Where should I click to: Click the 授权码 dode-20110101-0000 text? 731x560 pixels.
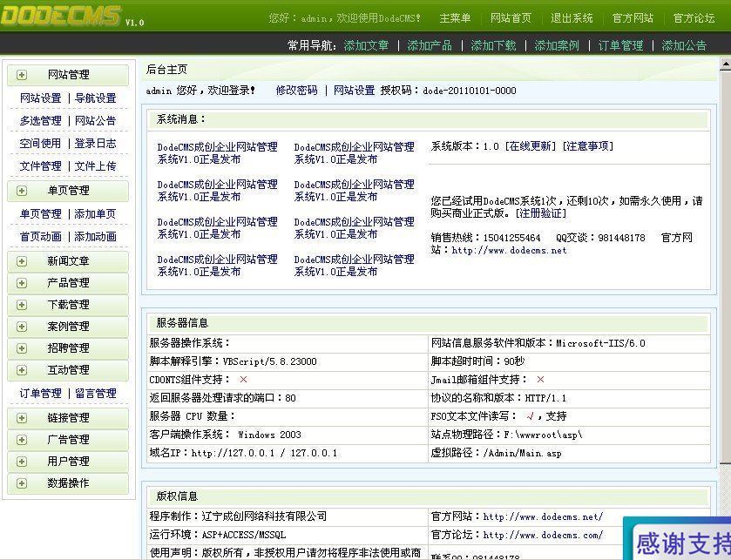[448, 91]
